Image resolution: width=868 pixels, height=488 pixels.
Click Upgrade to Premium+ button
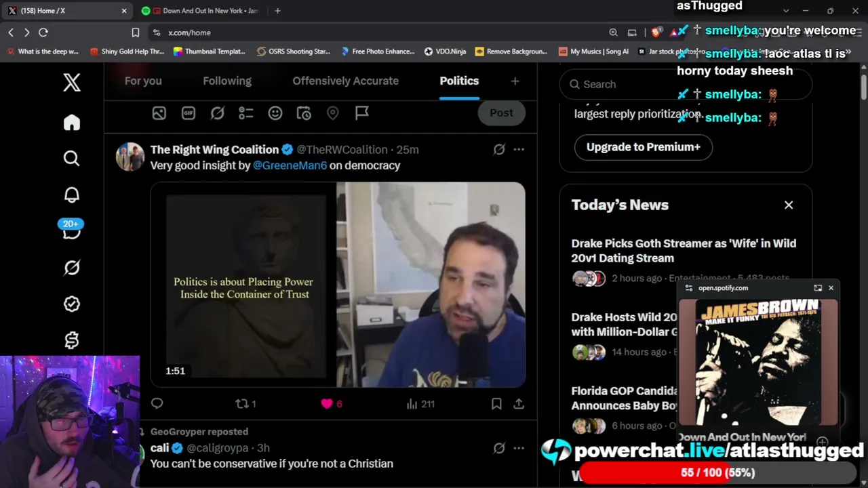click(x=644, y=147)
